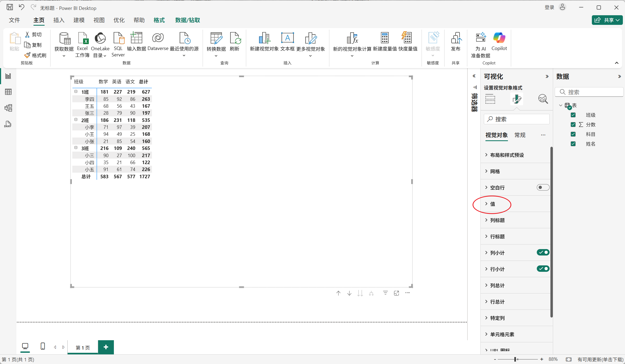625x364 pixels.
Task: Open the Analytics magnifier pane icon
Action: 543,99
